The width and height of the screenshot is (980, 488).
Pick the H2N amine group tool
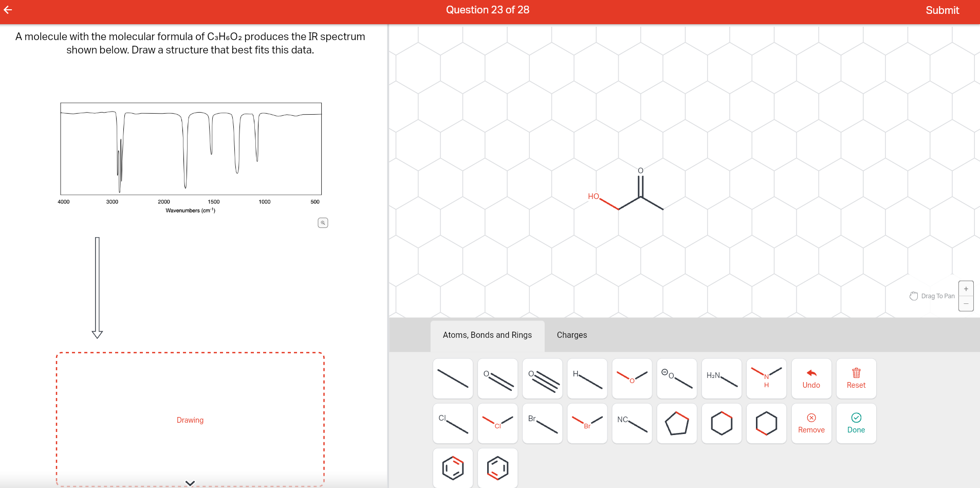pos(720,378)
